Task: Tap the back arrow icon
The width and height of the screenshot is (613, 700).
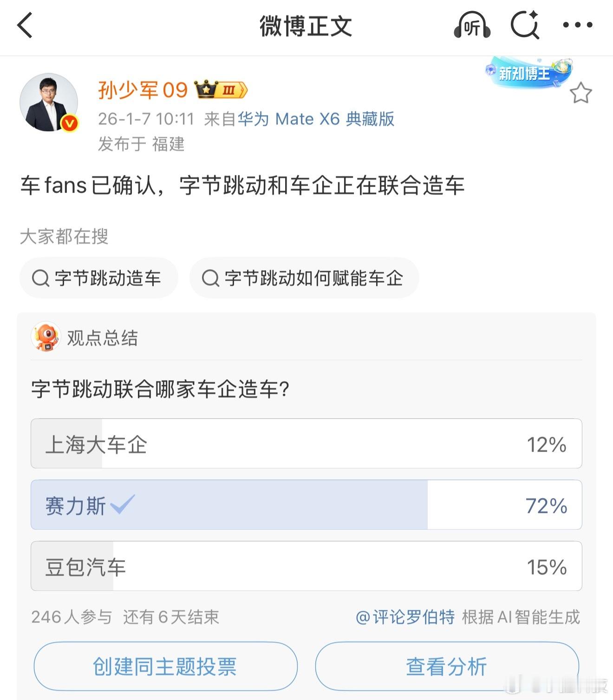Action: 25,25
